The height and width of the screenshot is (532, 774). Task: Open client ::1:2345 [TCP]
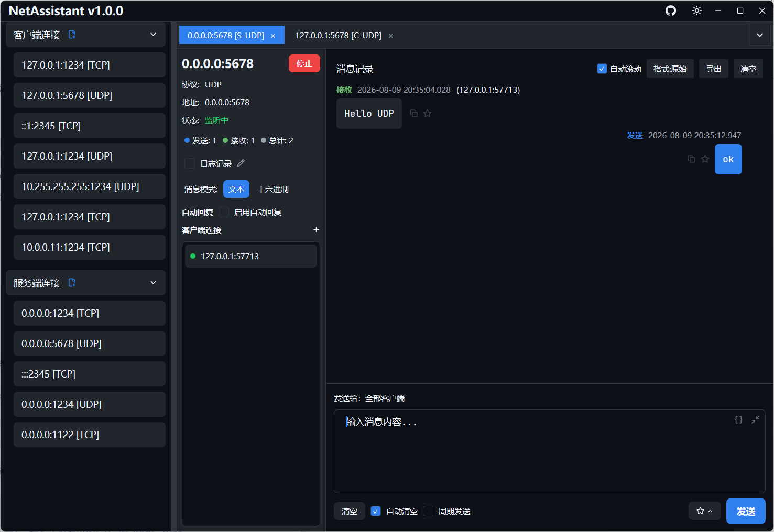click(x=90, y=126)
